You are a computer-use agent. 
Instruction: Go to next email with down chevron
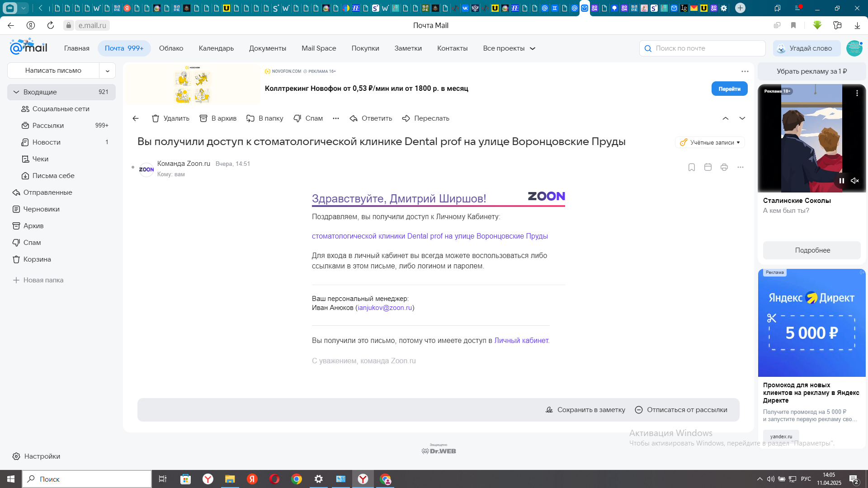pos(742,118)
